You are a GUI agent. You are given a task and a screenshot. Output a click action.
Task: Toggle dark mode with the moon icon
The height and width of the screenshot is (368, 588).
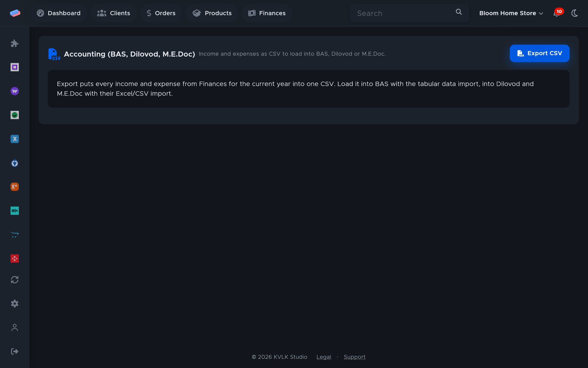pyautogui.click(x=575, y=13)
